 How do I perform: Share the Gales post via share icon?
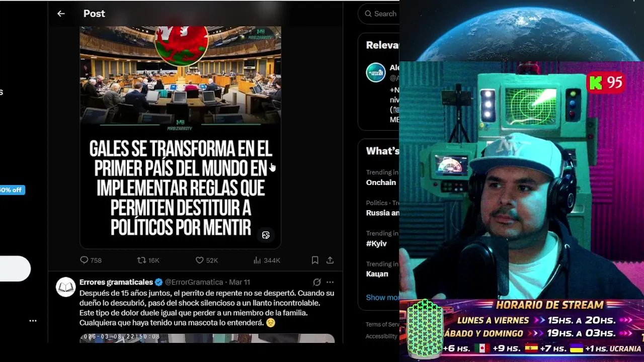click(330, 260)
